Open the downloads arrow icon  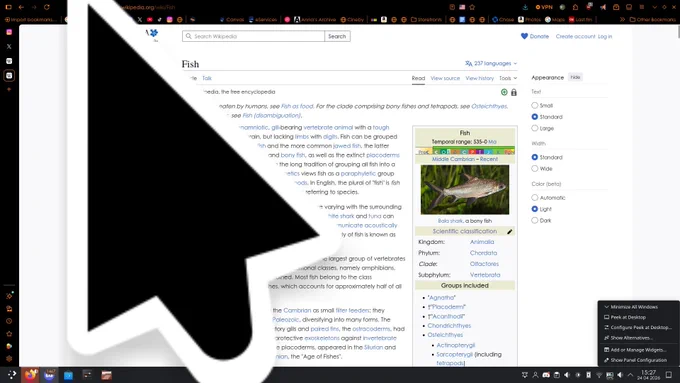[x=525, y=7]
